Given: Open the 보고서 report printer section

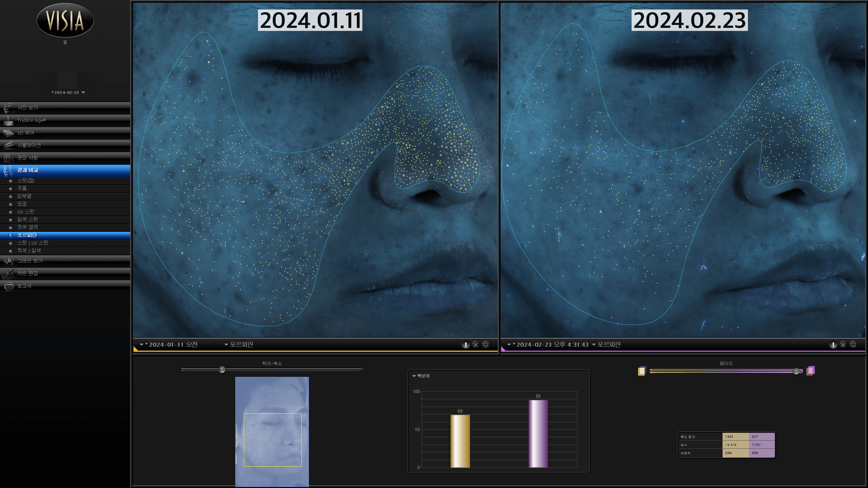Looking at the screenshot, I should [65, 286].
